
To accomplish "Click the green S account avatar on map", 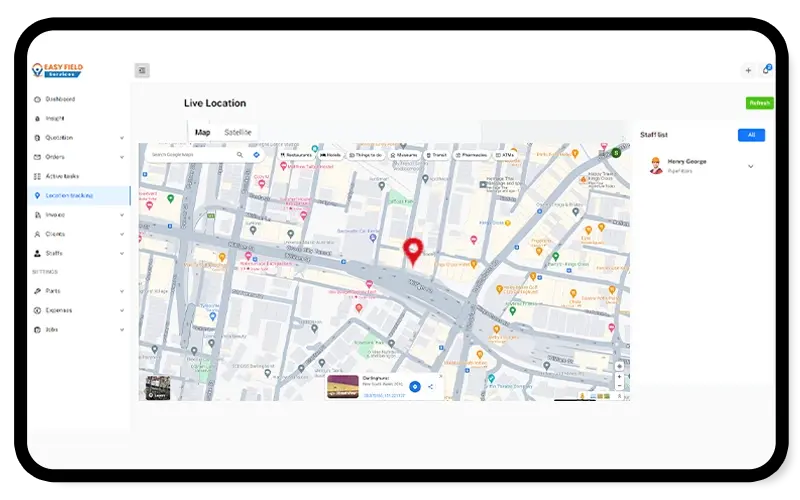I will click(x=616, y=153).
